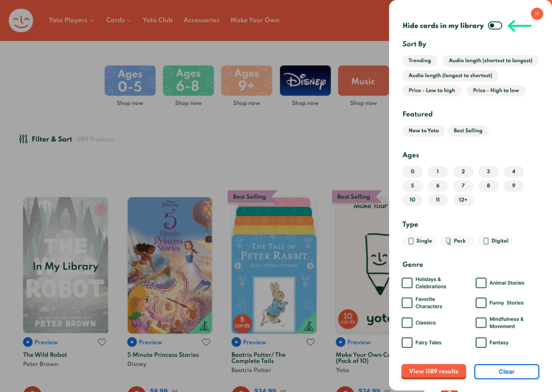
Task: Open the Music category tile
Action: coord(363,81)
